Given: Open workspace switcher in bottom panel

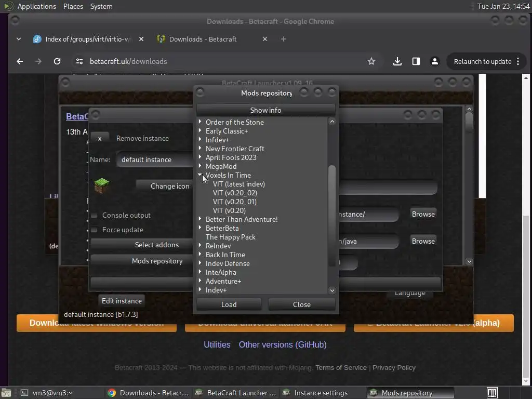Looking at the screenshot, I should [x=493, y=393].
